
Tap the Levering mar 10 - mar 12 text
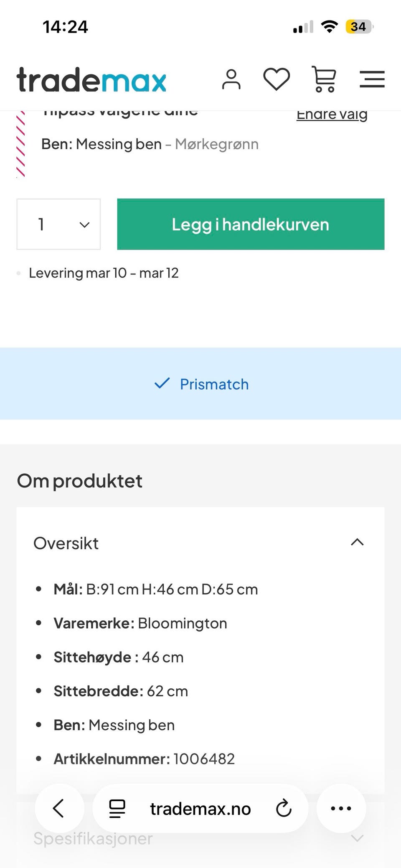[104, 273]
